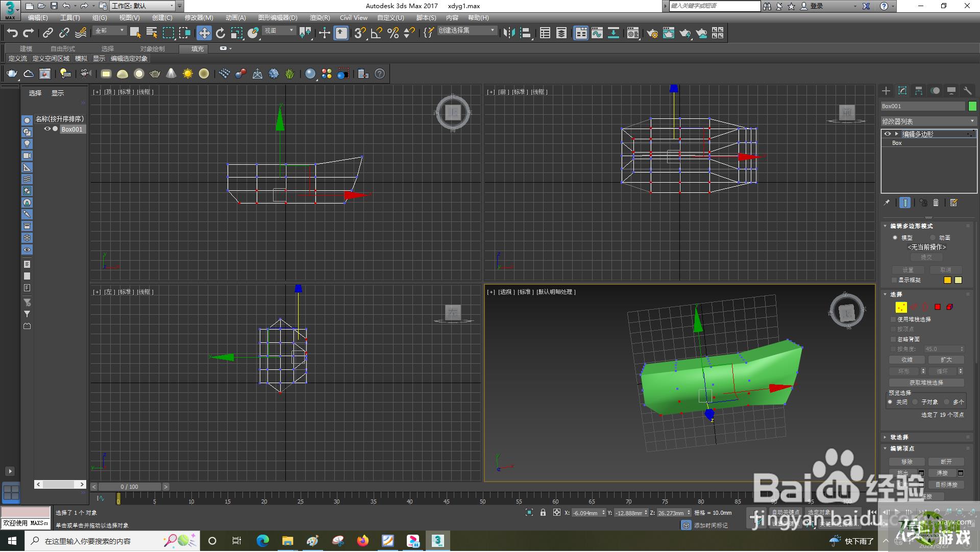The width and height of the screenshot is (980, 552).
Task: Activate the Select and Rotate tool
Action: point(220,33)
